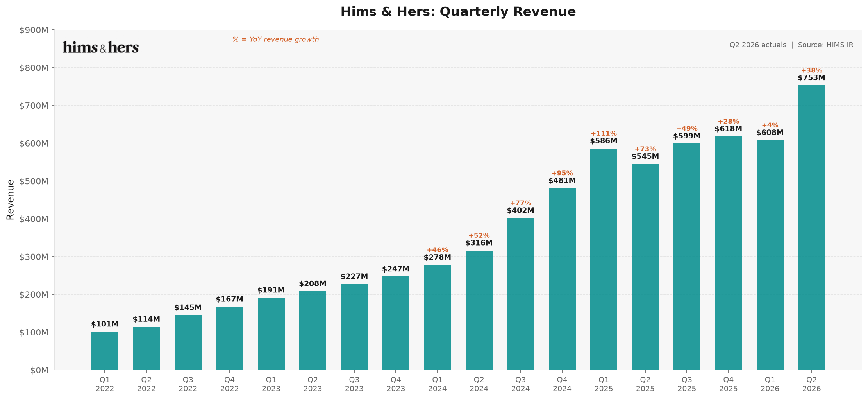Image resolution: width=868 pixels, height=400 pixels.
Task: Click the Revenue y-axis title
Action: [11, 200]
